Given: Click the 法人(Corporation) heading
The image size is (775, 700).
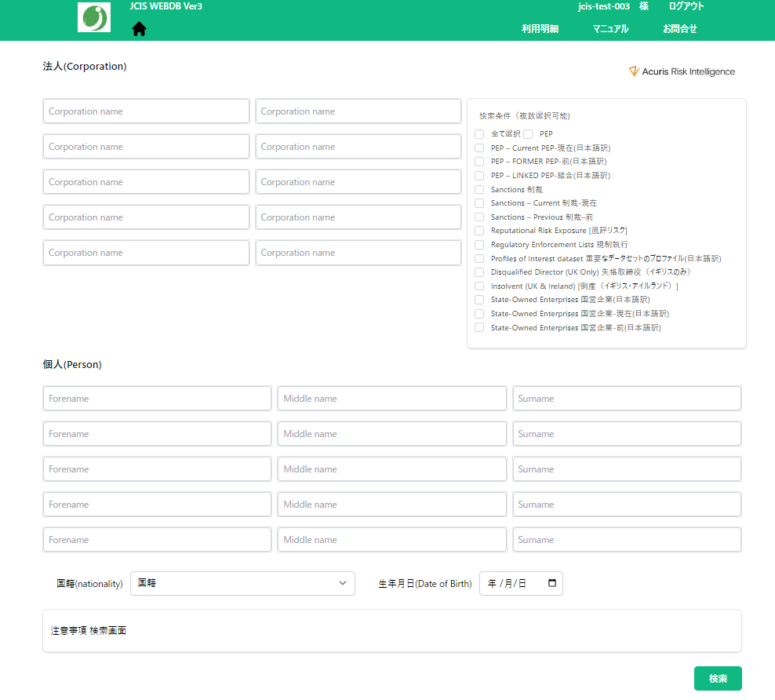Looking at the screenshot, I should (85, 66).
